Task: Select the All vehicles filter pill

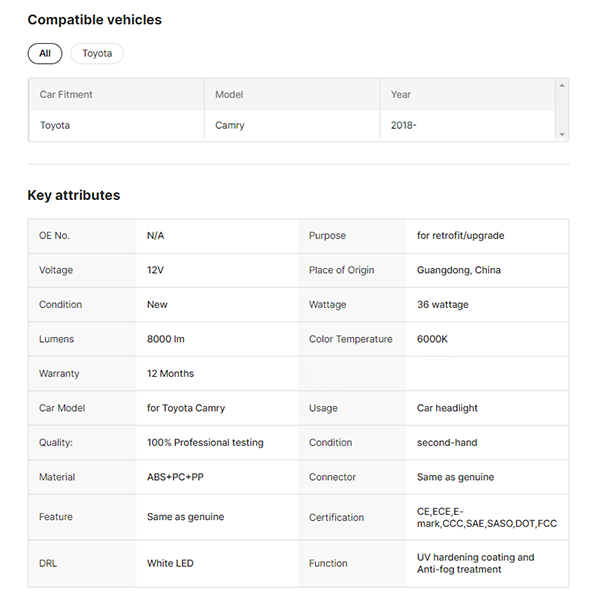Action: (45, 54)
